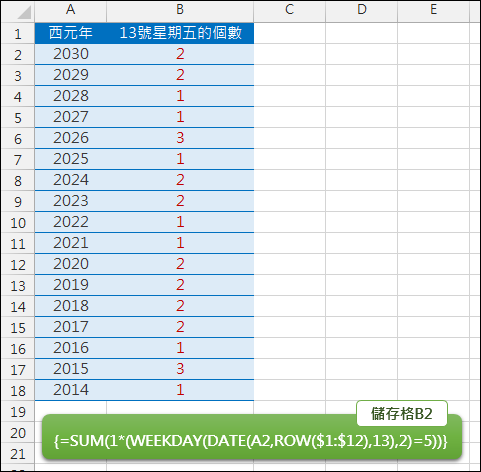Click the count value beside 2019
Image resolution: width=481 pixels, height=472 pixels.
point(180,285)
